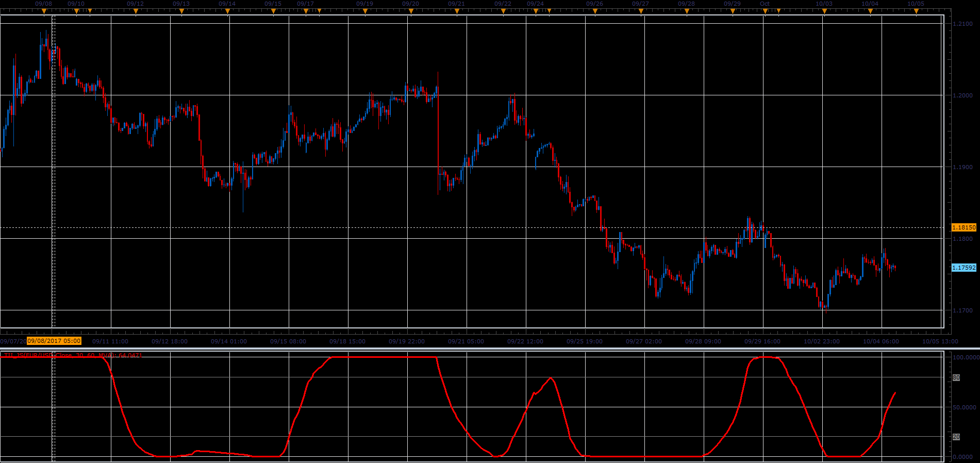Click the orange day marker under 09/19
Screen dimensions: 980x463
tap(365, 11)
